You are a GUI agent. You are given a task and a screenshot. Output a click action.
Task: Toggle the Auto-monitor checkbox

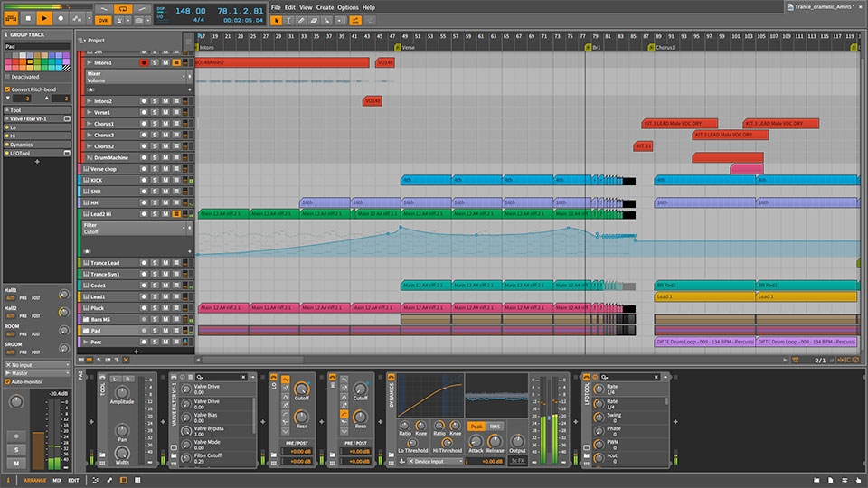8,382
